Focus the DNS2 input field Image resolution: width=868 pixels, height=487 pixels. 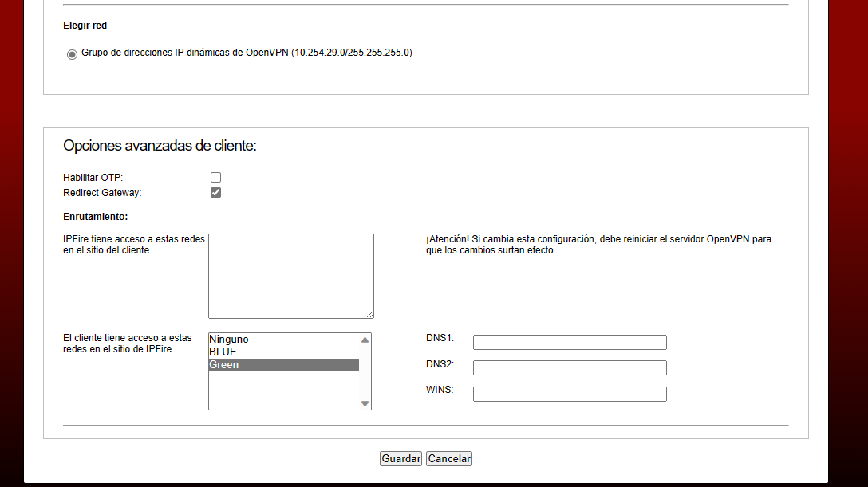[x=570, y=367]
